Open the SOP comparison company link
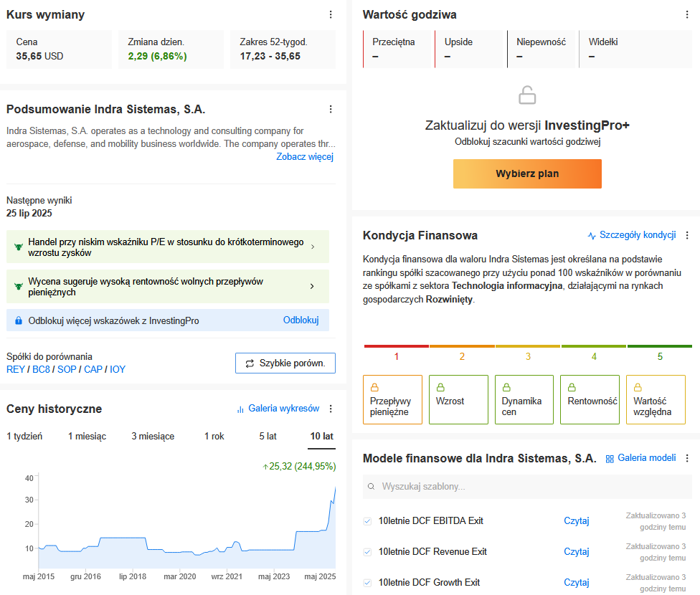 (x=67, y=370)
